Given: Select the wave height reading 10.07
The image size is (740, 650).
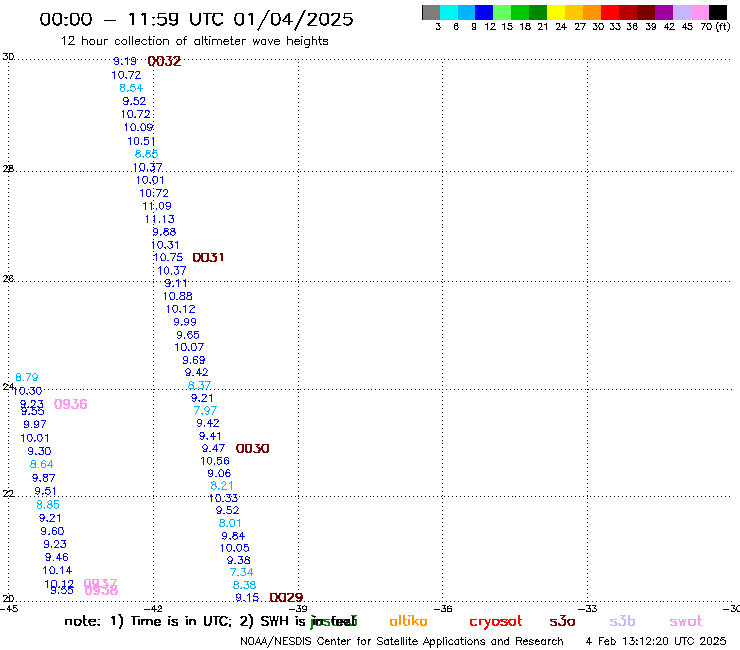Looking at the screenshot, I should (x=189, y=348).
